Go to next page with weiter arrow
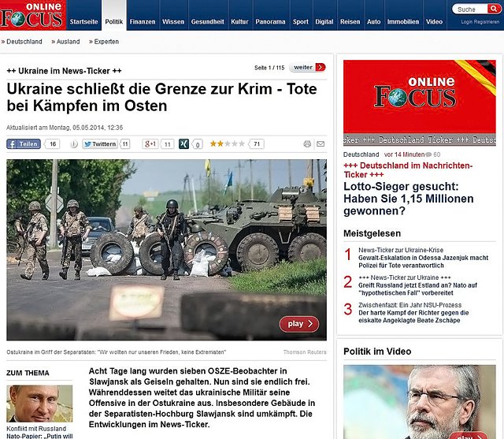 click(x=308, y=67)
